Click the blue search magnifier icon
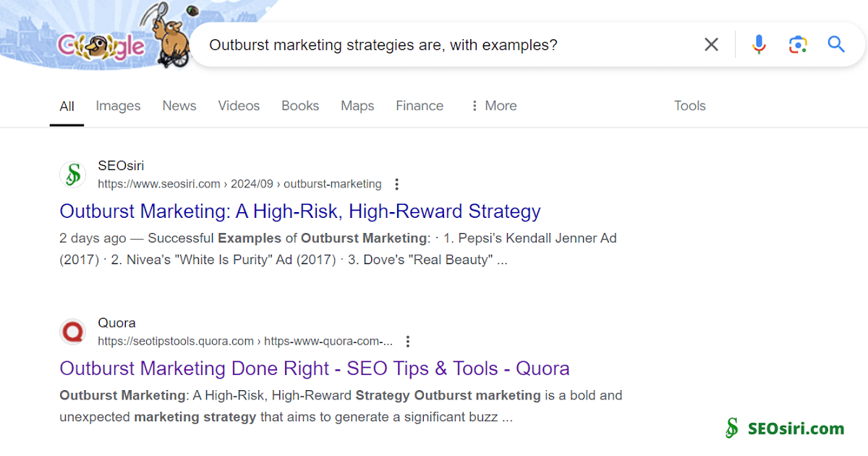868x456 pixels. [x=836, y=44]
